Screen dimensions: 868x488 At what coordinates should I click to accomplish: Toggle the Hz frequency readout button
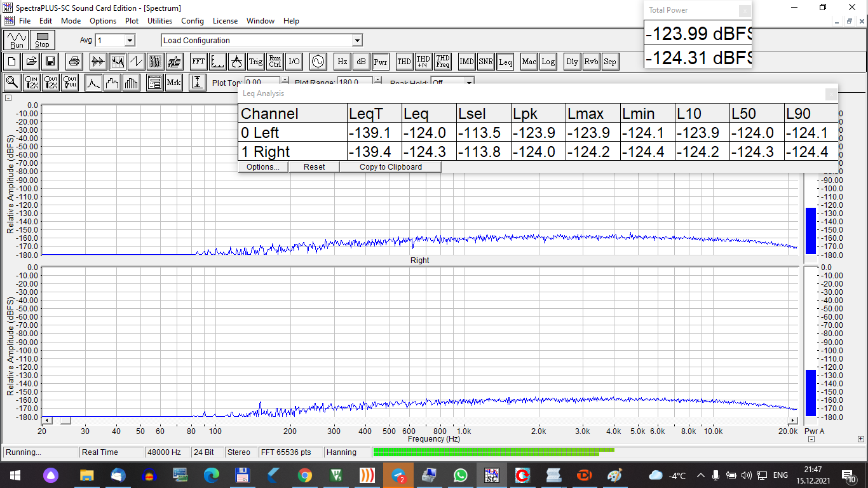[342, 62]
